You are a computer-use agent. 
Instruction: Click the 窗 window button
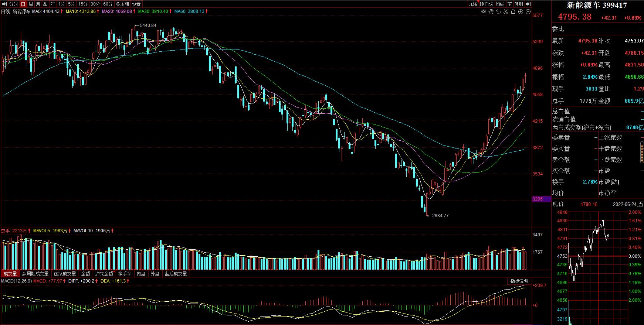click(509, 4)
